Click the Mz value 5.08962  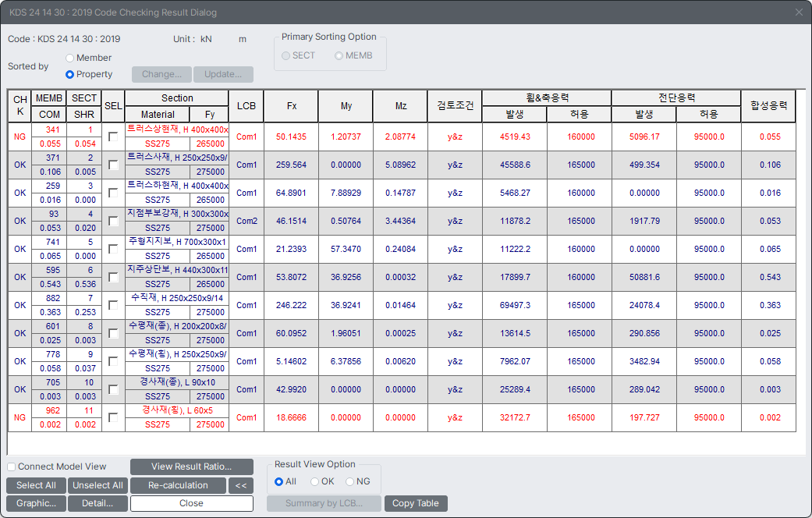click(400, 165)
